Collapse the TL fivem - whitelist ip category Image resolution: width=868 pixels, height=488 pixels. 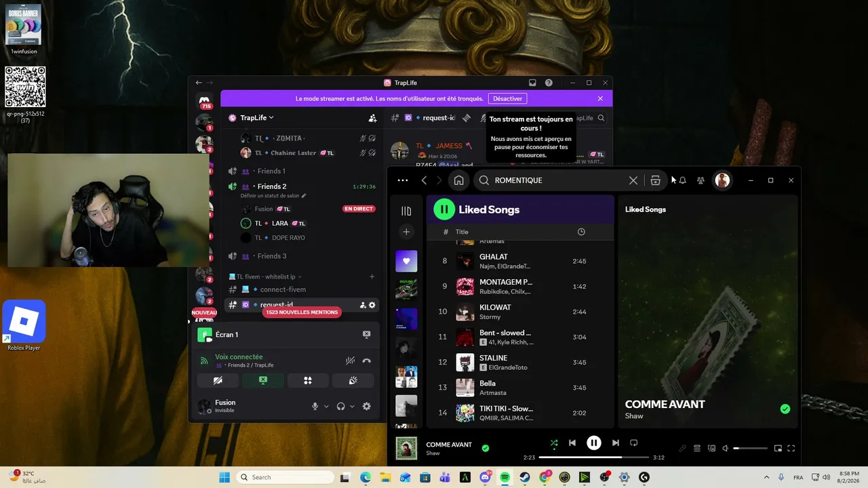265,277
